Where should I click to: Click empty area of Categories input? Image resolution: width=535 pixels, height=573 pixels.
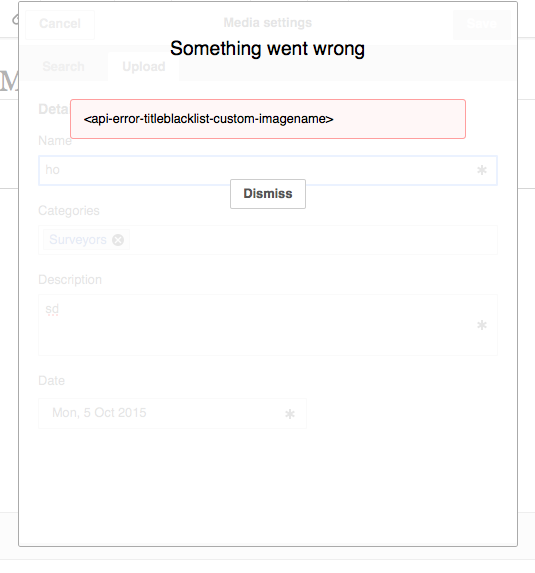[x=313, y=240]
